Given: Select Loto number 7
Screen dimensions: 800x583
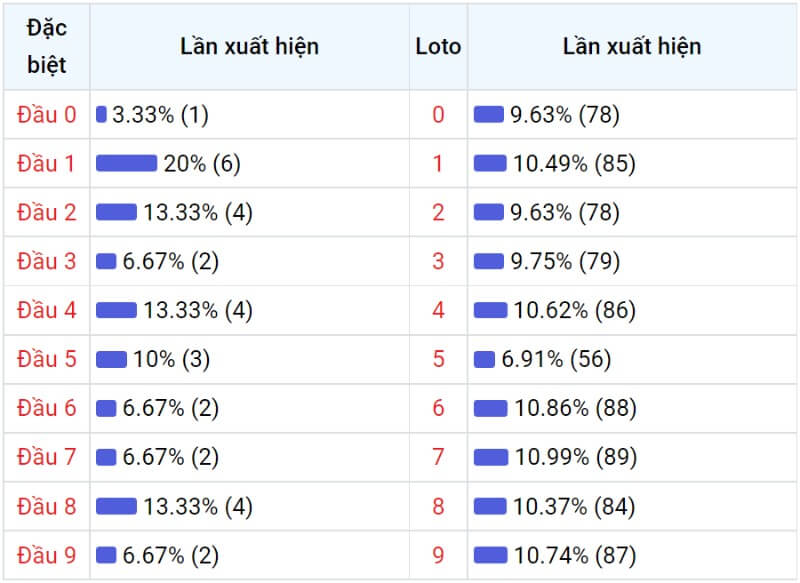Looking at the screenshot, I should [438, 457].
